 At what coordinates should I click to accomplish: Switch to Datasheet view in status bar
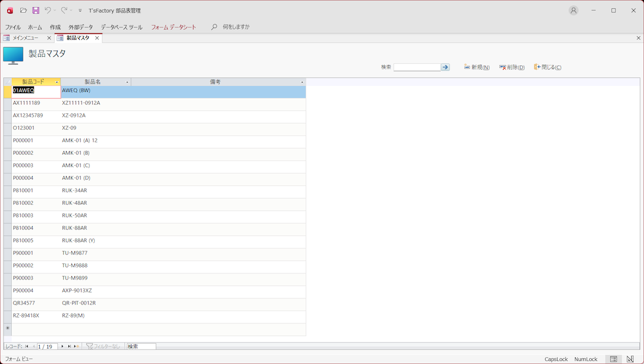pyautogui.click(x=614, y=359)
